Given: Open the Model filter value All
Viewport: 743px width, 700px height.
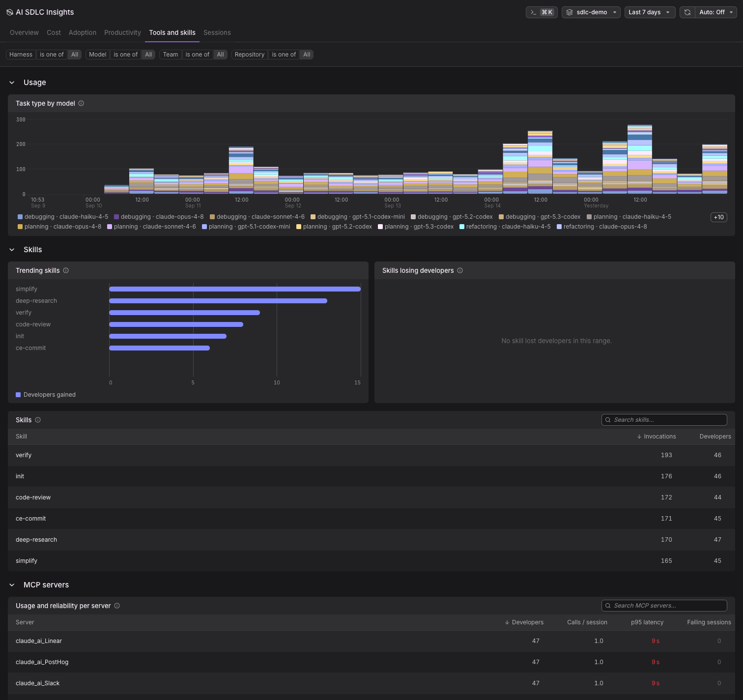Looking at the screenshot, I should 148,55.
